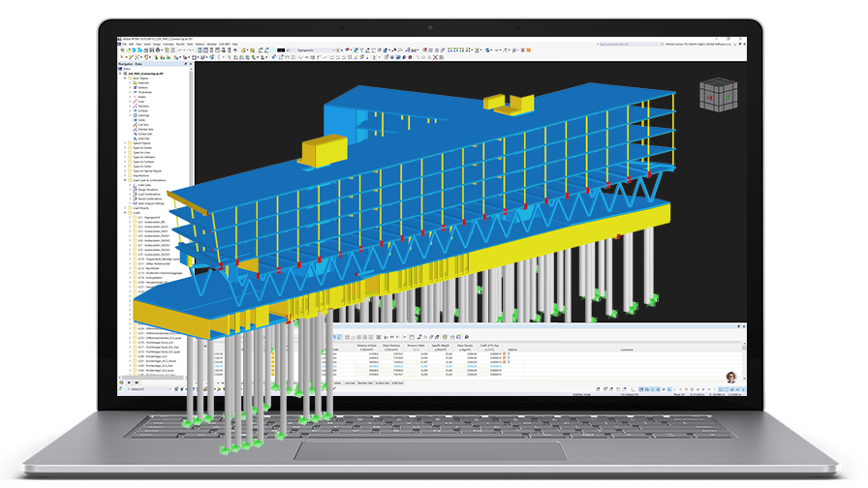Click the Poisson's Ratio column header

coord(417,348)
